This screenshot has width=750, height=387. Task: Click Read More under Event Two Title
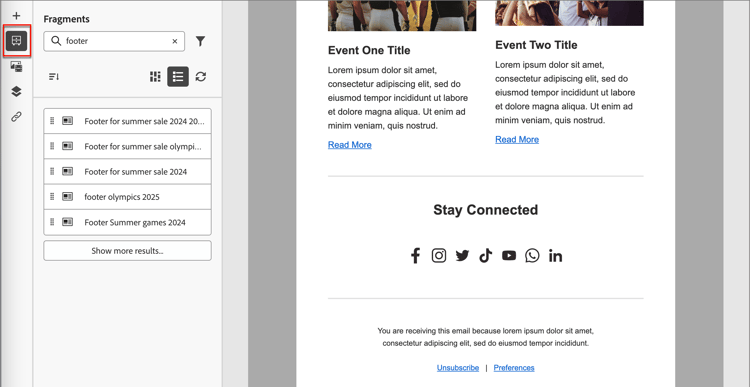517,140
